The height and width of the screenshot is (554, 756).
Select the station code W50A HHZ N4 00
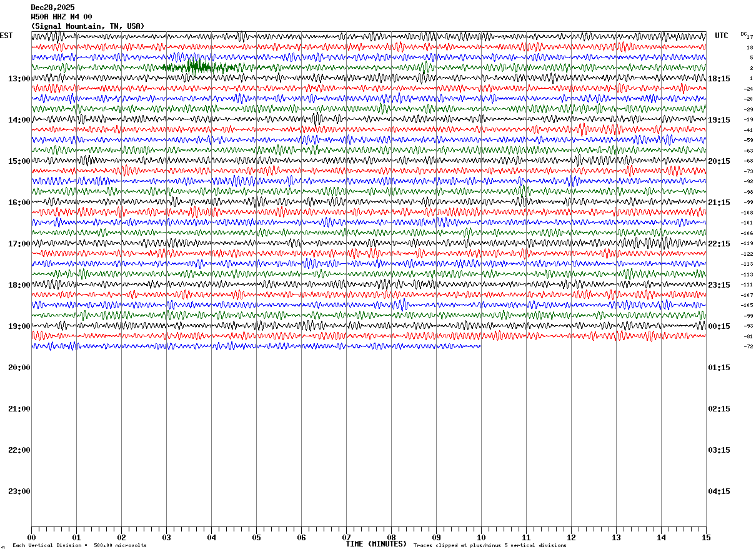click(61, 17)
